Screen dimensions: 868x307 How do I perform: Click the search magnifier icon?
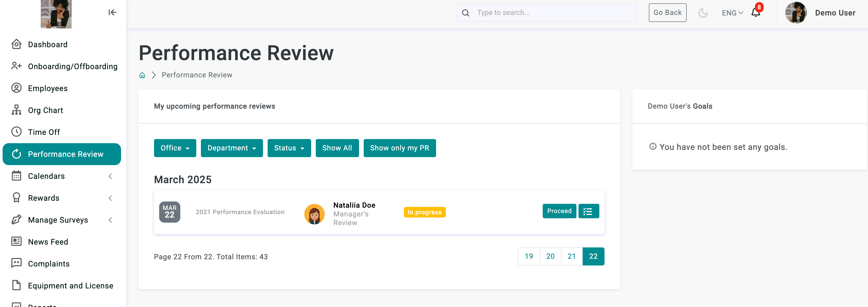pyautogui.click(x=465, y=13)
